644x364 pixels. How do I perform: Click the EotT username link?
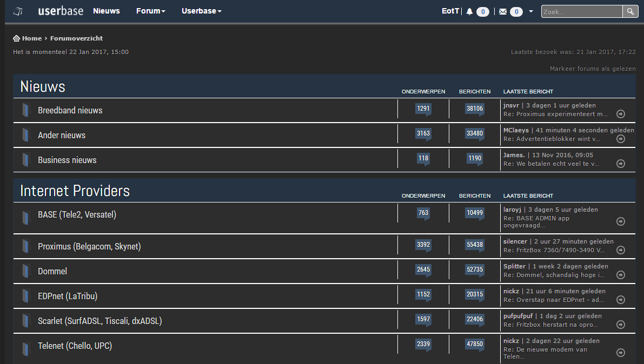click(450, 11)
